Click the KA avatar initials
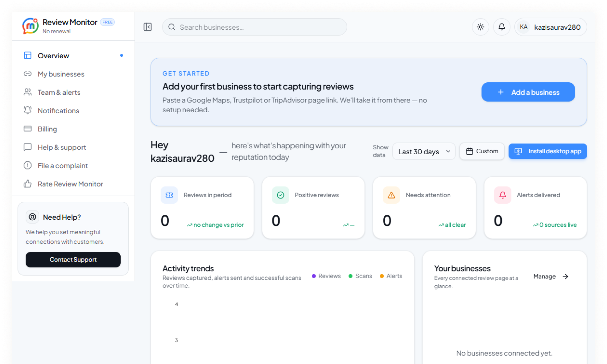 pyautogui.click(x=523, y=27)
